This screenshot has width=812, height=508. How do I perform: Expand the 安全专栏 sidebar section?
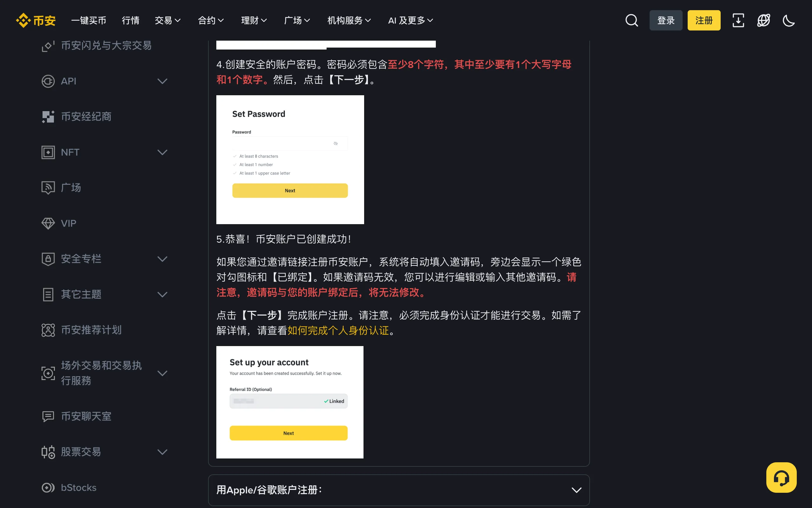162,259
